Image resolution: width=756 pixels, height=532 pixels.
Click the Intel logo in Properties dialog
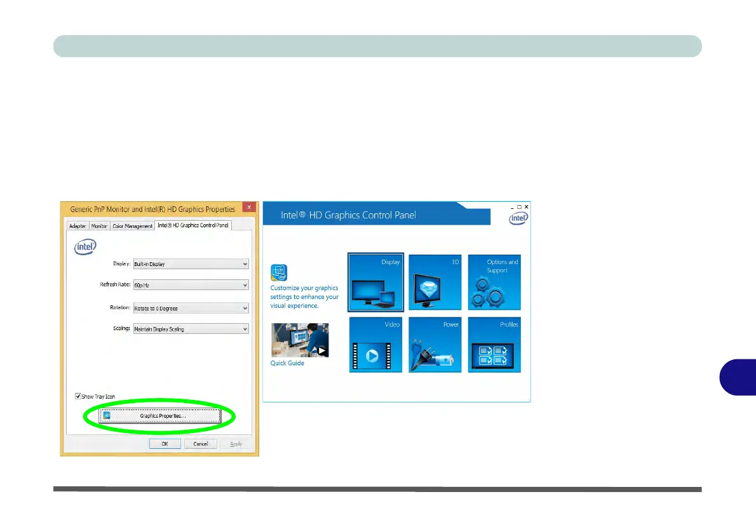85,247
